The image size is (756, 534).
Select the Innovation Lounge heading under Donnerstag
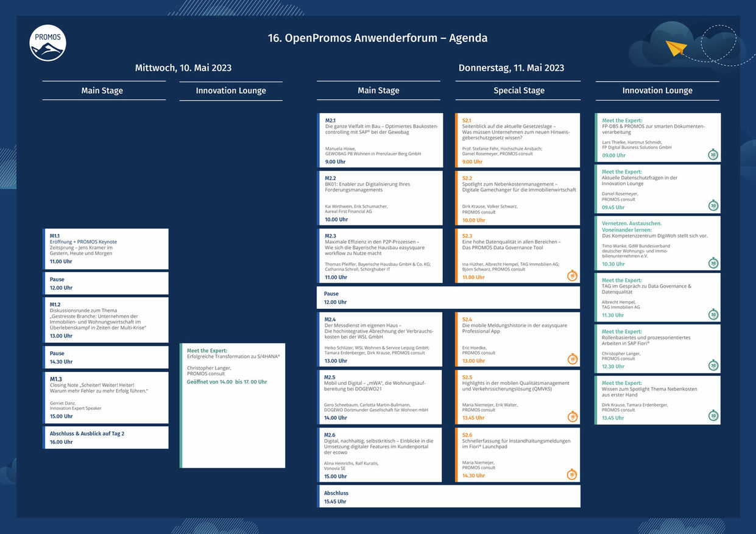click(x=657, y=91)
